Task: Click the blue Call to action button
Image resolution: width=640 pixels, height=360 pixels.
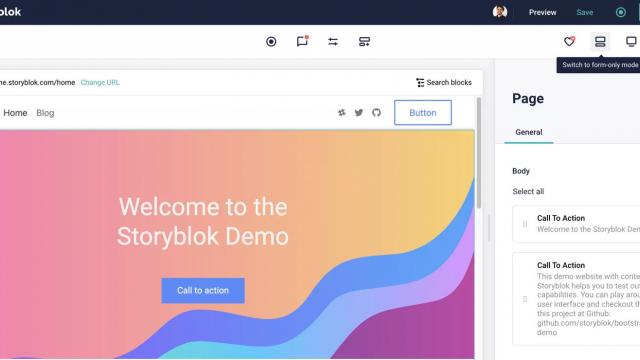Action: [203, 291]
